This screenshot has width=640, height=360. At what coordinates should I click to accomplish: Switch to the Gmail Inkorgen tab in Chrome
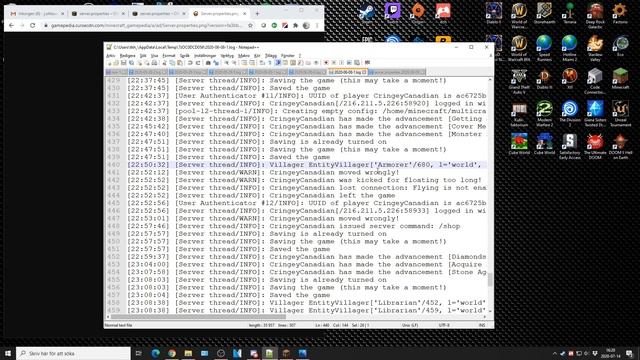pos(37,13)
